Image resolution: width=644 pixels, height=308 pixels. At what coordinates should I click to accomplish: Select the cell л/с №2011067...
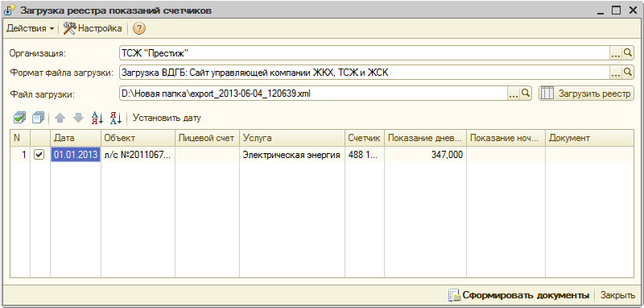[x=138, y=155]
